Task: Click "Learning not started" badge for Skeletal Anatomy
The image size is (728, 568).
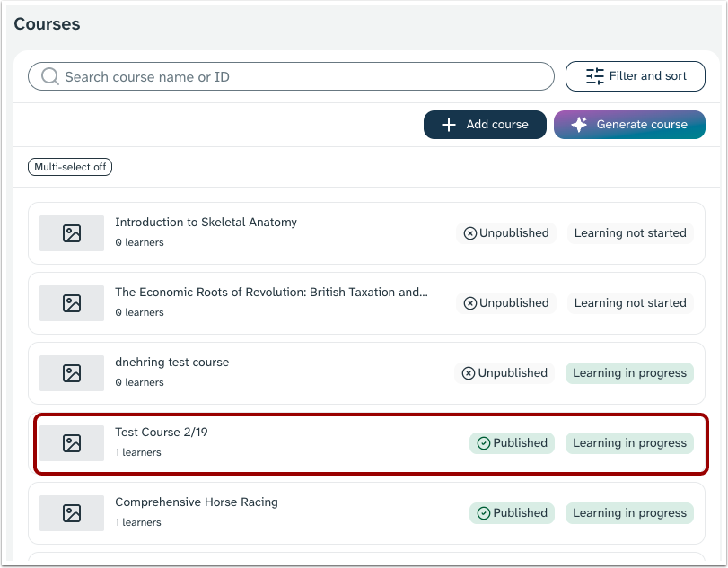Action: (630, 233)
